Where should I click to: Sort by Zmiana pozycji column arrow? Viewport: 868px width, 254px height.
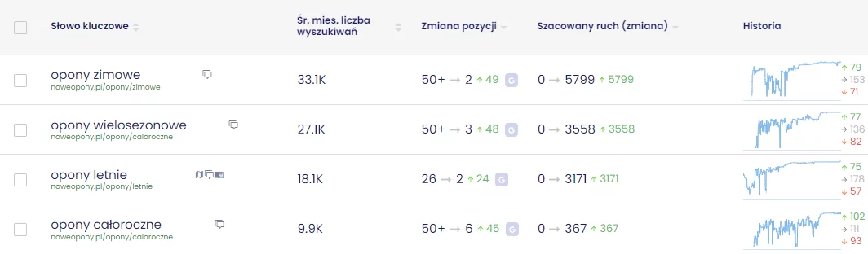pyautogui.click(x=504, y=27)
